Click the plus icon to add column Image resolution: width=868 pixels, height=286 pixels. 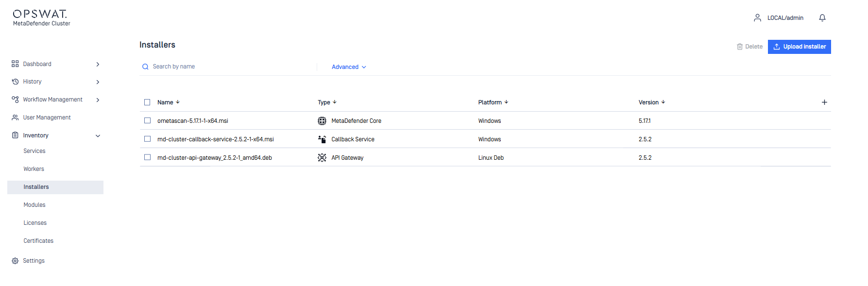click(824, 102)
